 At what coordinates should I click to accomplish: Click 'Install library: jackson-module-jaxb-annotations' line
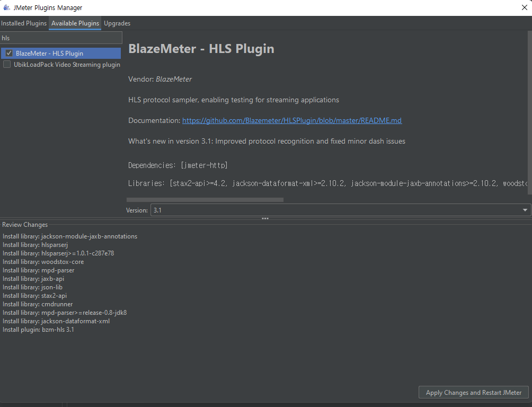[x=70, y=236]
